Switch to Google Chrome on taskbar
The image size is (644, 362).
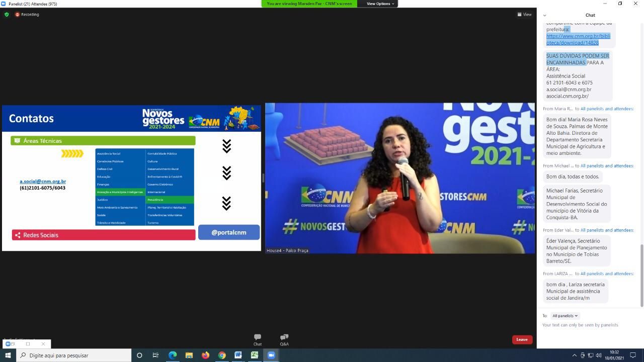click(222, 355)
